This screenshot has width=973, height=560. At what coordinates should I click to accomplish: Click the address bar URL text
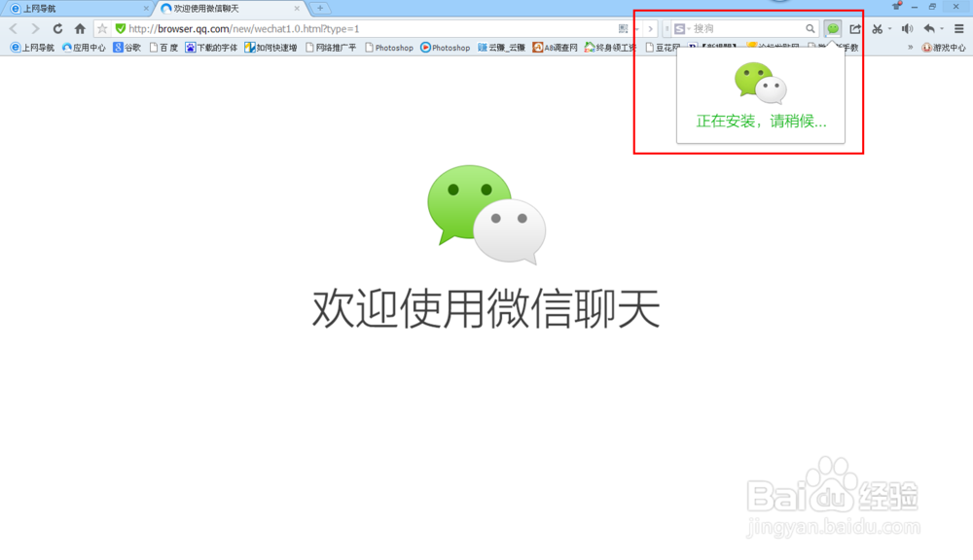coord(244,28)
